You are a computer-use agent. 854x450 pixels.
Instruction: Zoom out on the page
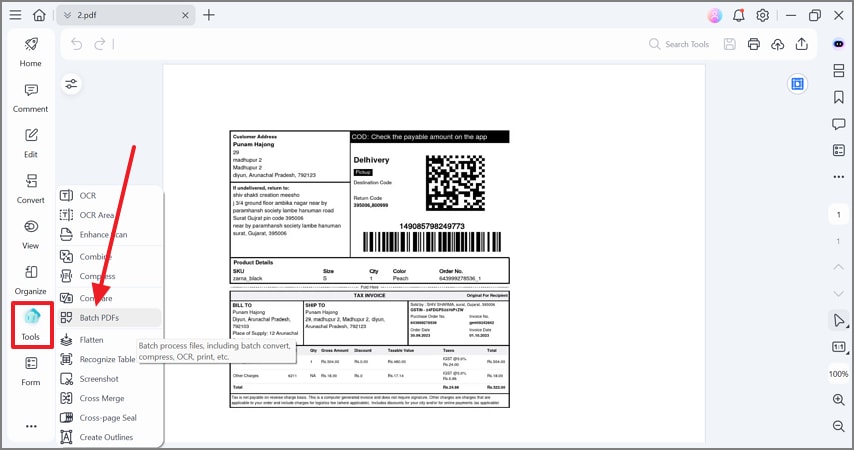pyautogui.click(x=839, y=426)
